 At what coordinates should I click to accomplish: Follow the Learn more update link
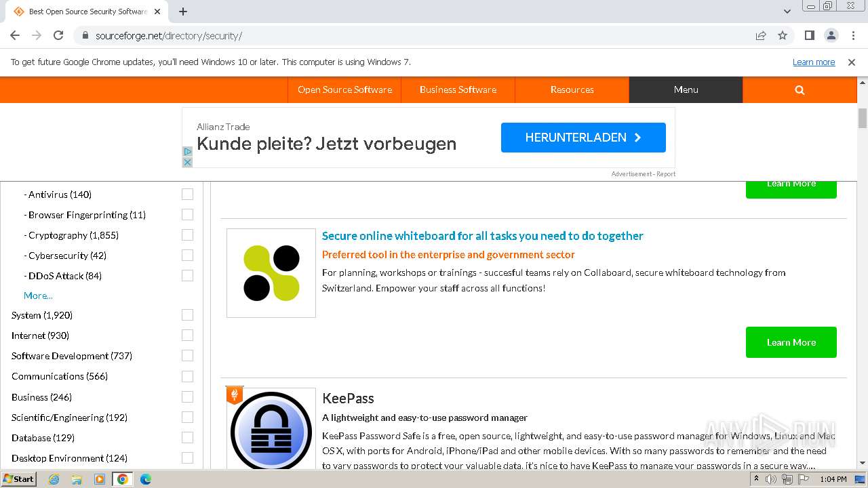click(814, 62)
